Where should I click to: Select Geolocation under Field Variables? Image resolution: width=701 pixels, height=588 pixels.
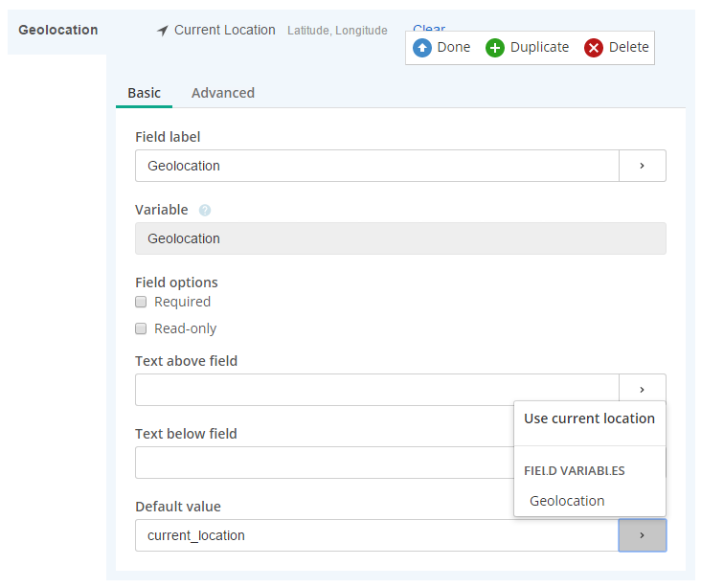point(567,501)
